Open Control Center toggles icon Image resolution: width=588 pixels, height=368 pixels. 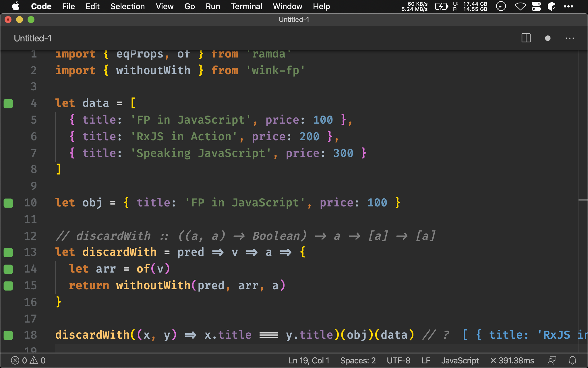tap(536, 6)
